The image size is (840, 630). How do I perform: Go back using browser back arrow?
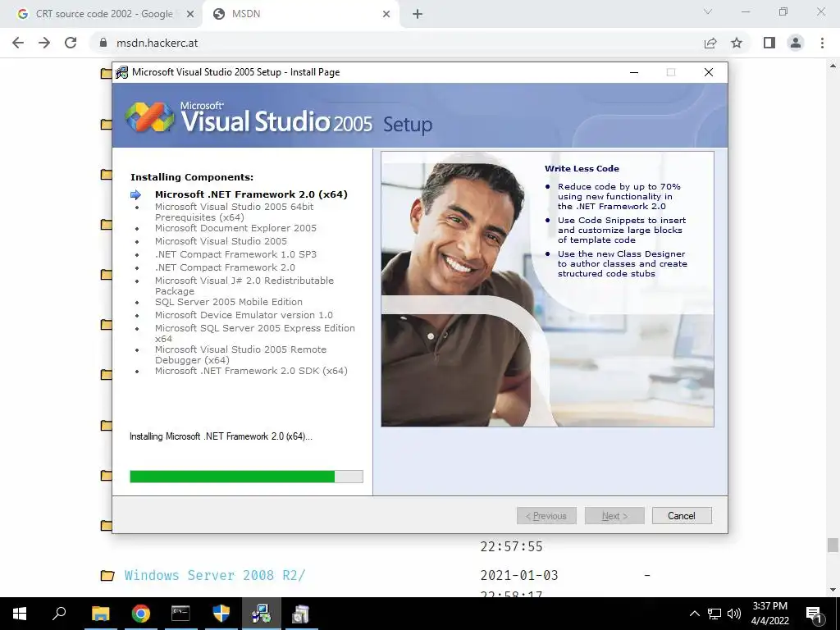(18, 43)
